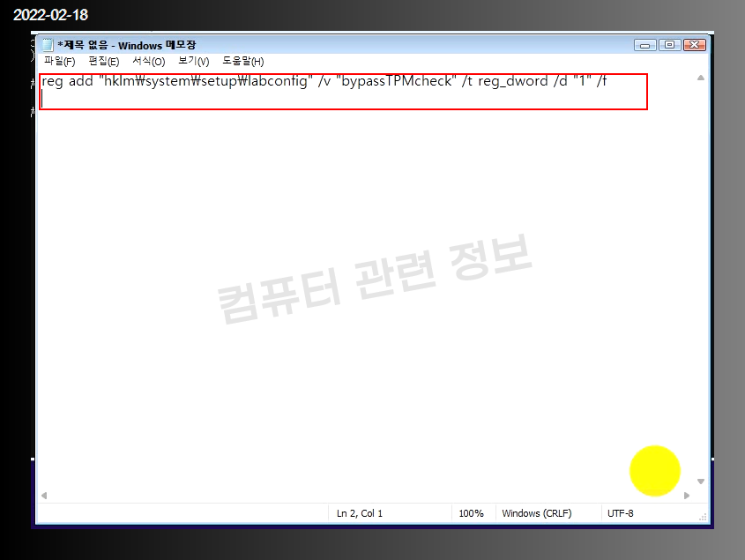Click the Windows (CRLF) status entry
The width and height of the screenshot is (745, 560).
(x=536, y=513)
